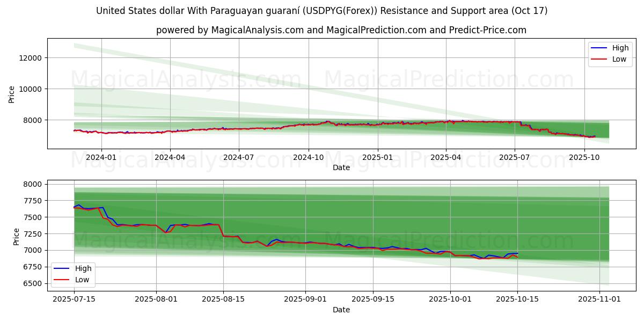This screenshot has width=644, height=322.
Task: Select the High label in the upper chart legend
Action: point(620,48)
